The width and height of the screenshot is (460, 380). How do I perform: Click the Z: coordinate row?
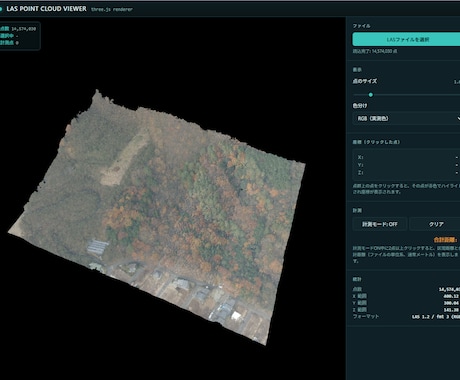click(x=406, y=172)
